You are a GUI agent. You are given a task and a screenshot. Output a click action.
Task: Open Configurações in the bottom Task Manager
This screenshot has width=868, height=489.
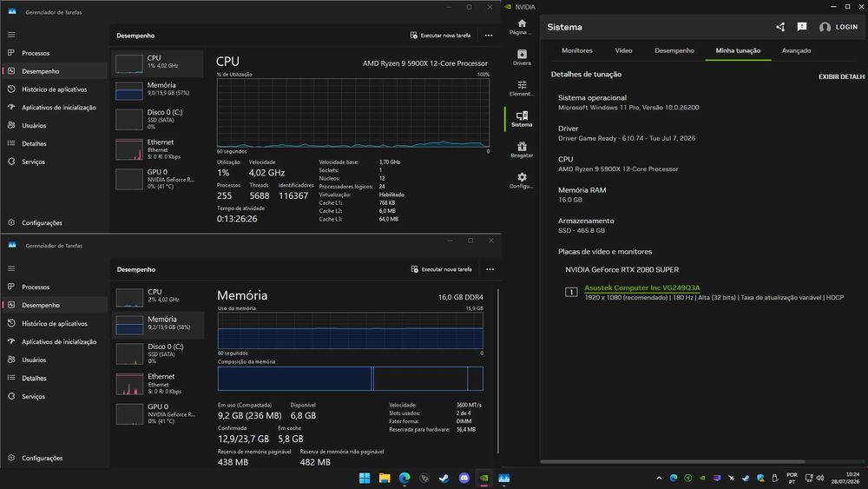click(x=42, y=458)
